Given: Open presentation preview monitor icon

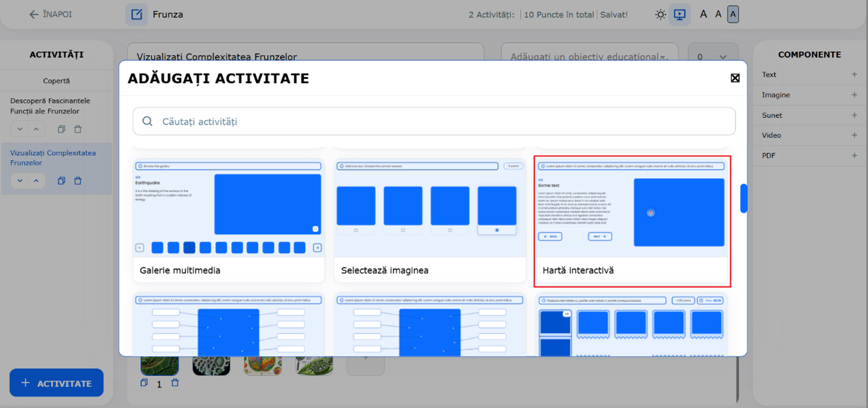Looking at the screenshot, I should 680,15.
